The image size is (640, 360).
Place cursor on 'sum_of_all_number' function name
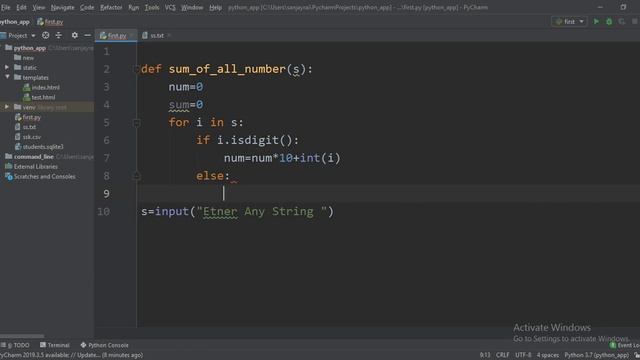click(x=227, y=69)
